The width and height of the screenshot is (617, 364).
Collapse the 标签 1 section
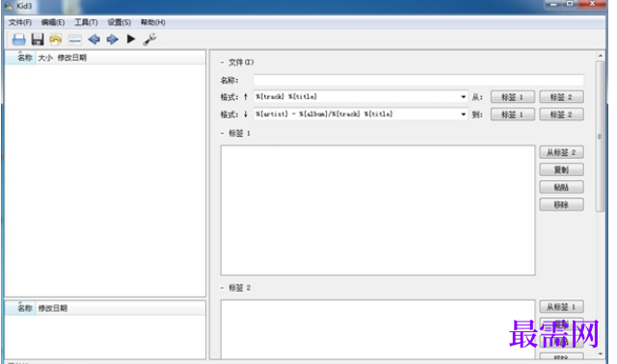(x=222, y=134)
